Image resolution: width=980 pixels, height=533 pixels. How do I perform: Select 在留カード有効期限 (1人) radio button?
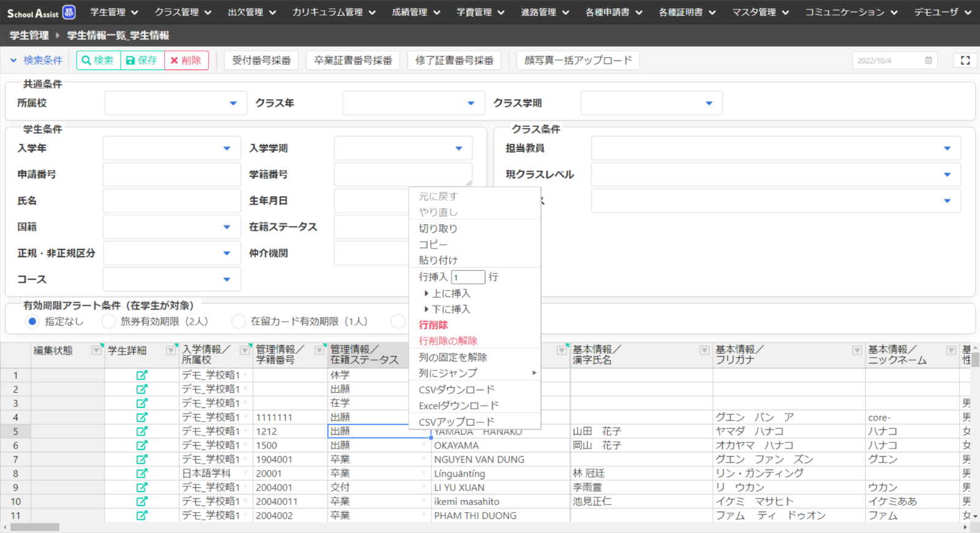[x=238, y=321]
